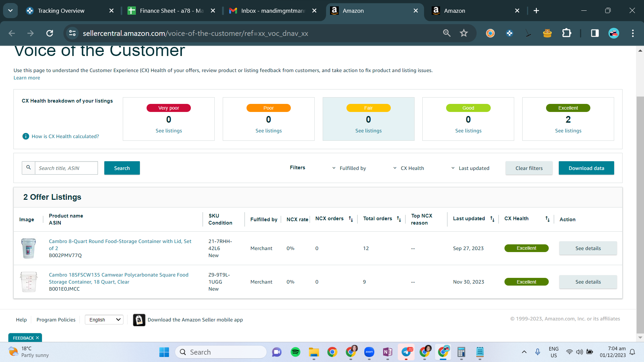Click the browser back arrow
Screen dimensions: 644x362
tap(12, 33)
